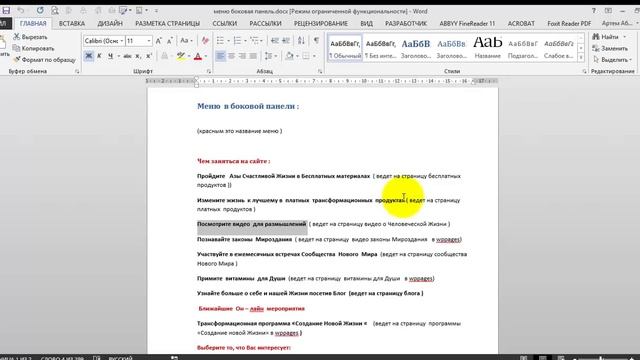Open the text effects icon
Screen dimensions: 640x360
[164, 56]
